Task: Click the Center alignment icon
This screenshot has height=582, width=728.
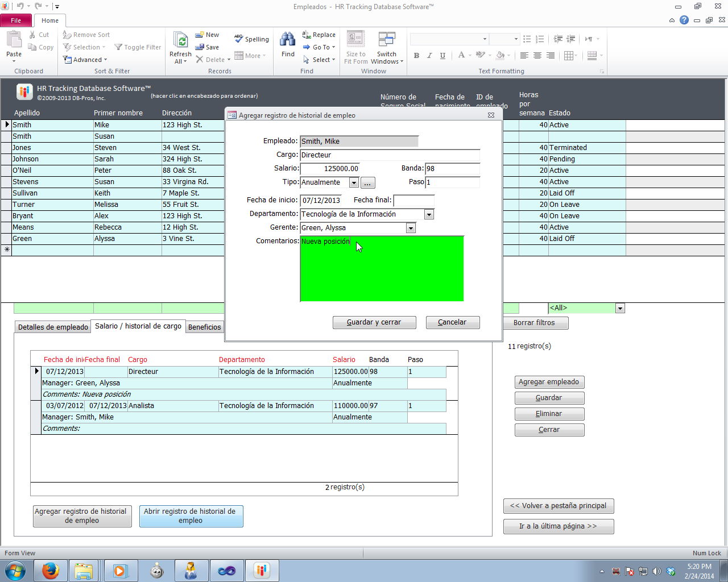Action: point(537,56)
